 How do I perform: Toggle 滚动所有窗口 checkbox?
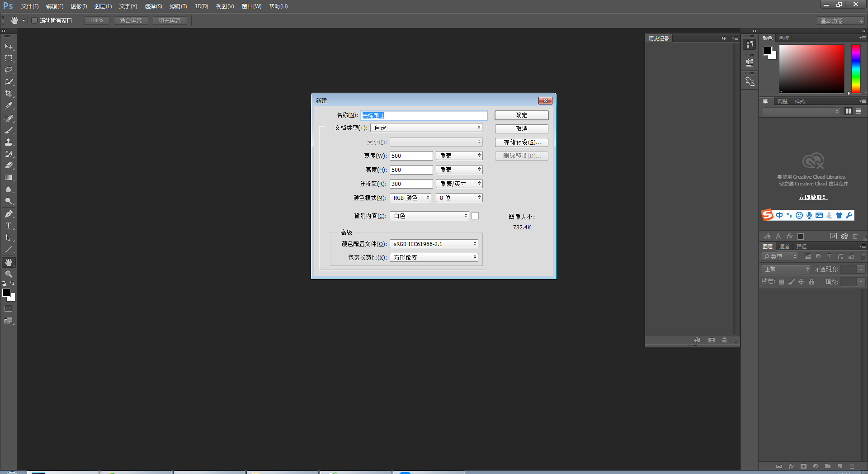tap(34, 20)
